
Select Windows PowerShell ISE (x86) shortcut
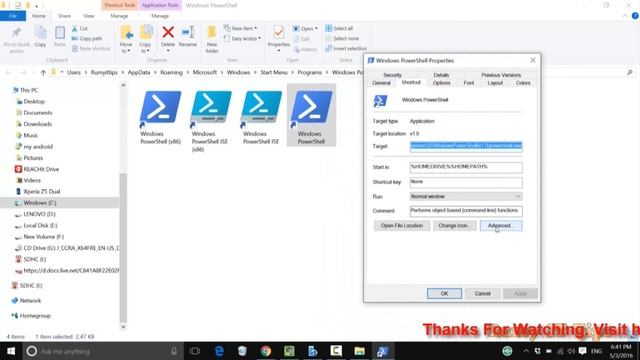(x=210, y=121)
